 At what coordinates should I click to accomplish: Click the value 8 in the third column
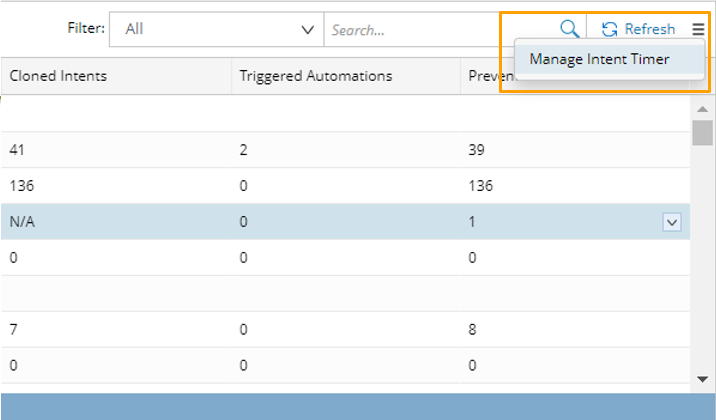pos(472,329)
